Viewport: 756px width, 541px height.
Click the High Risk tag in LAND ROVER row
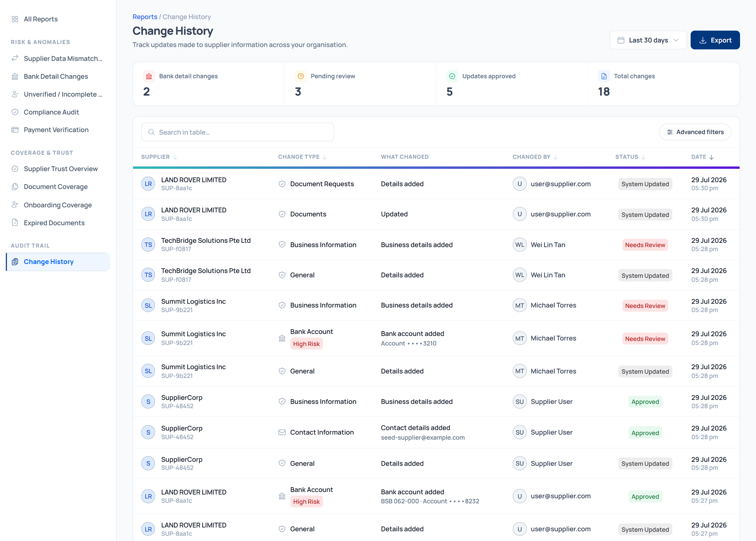(x=306, y=502)
